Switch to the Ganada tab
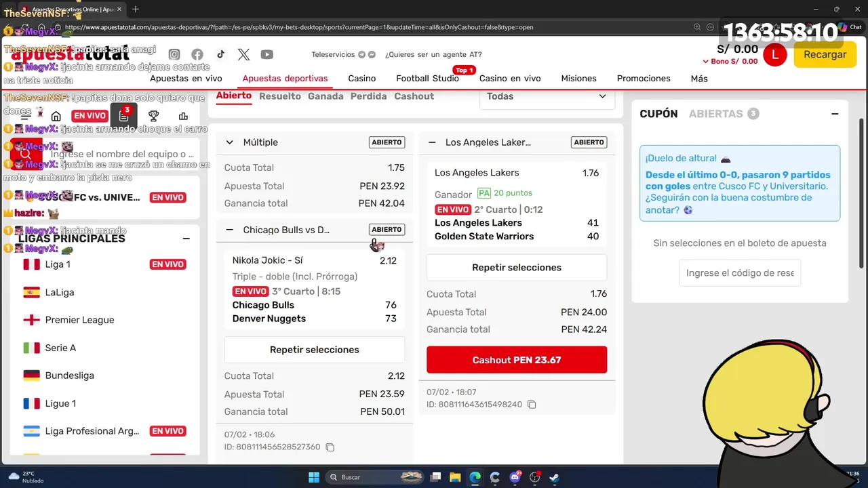 (325, 96)
